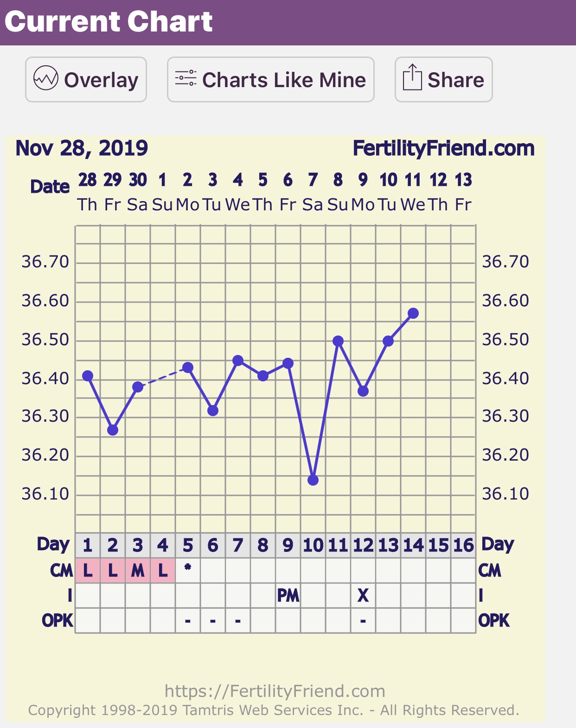Click the day 11 temperature point at 36.50
This screenshot has height=728, width=576.
pos(338,341)
